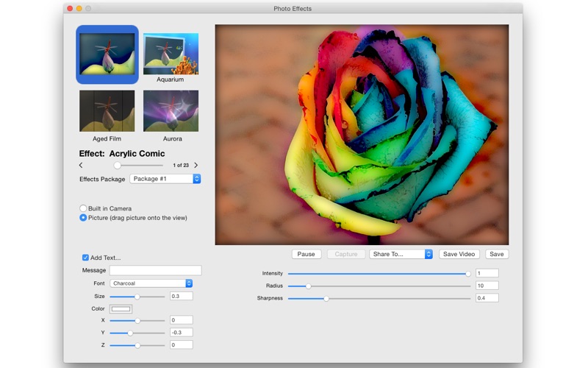Select the Acrylic Comic effect thumbnail

point(107,54)
